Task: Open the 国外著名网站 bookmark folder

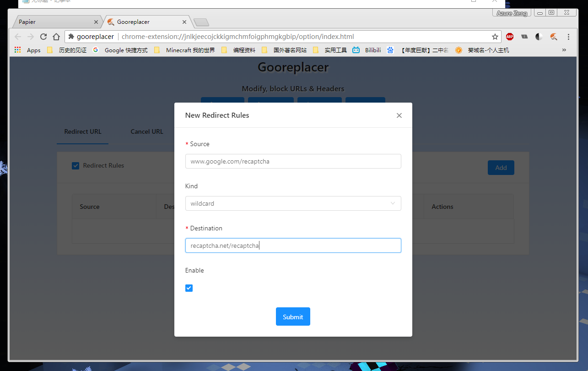Action: click(x=284, y=50)
